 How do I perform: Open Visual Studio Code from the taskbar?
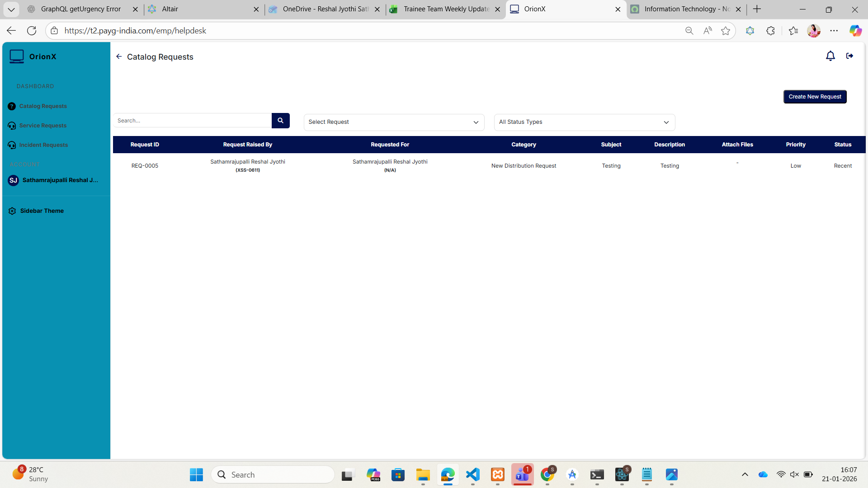pos(472,474)
